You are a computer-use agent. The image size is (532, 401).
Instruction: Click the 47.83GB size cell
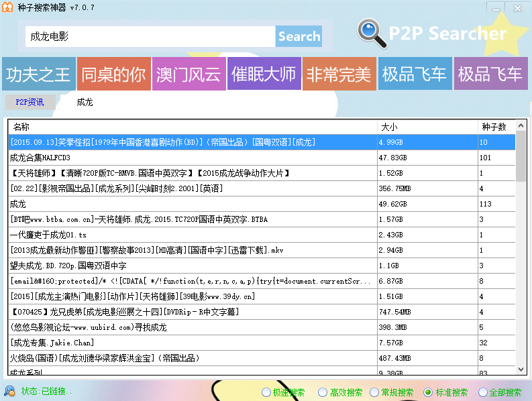[x=427, y=158]
